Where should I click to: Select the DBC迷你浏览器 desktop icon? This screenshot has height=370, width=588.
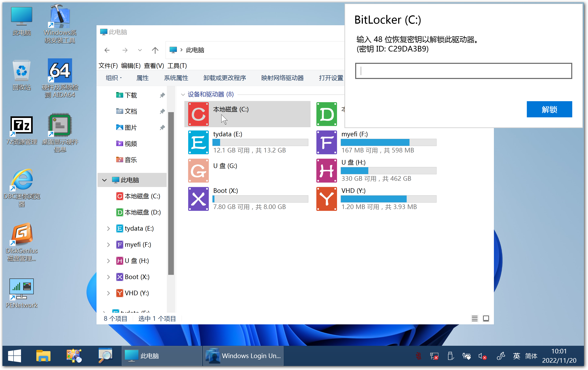(x=21, y=188)
